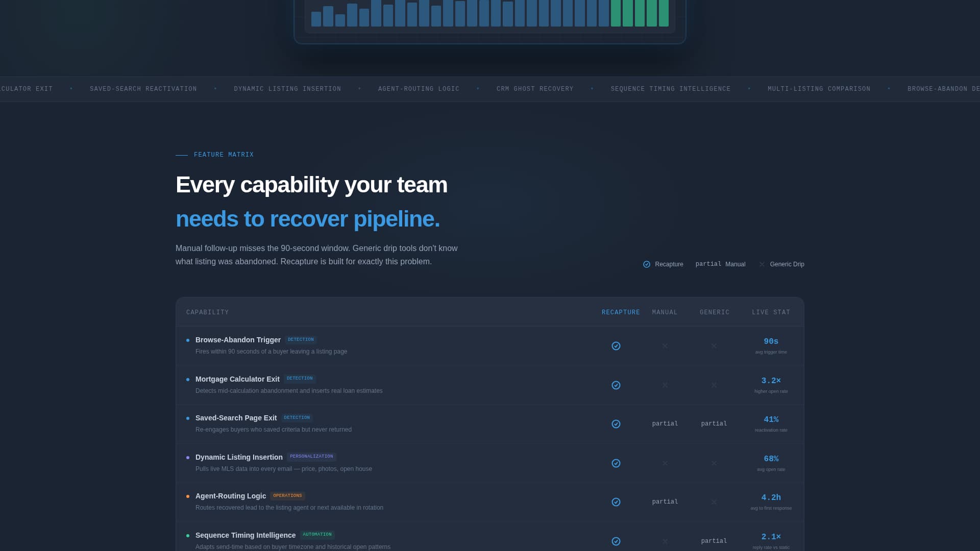The width and height of the screenshot is (980, 551).
Task: Select the CAPABILITY column header
Action: point(208,312)
